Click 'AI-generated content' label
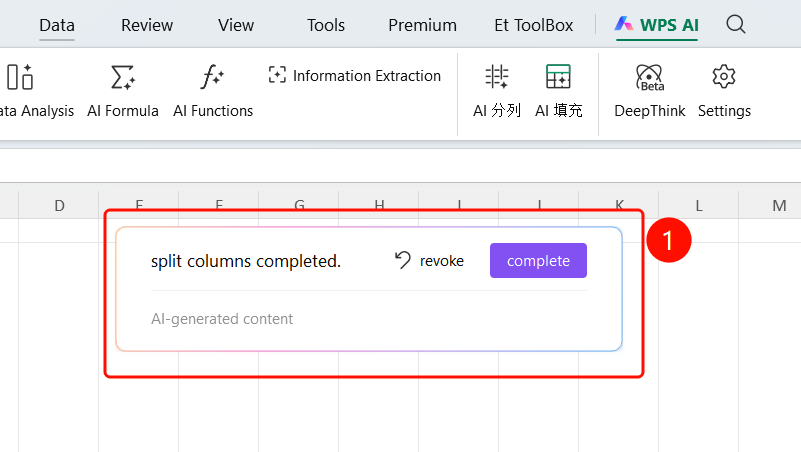801x452 pixels. pyautogui.click(x=222, y=319)
